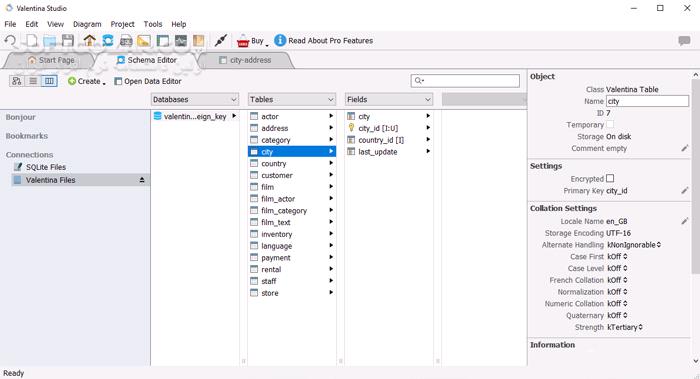Image resolution: width=700 pixels, height=379 pixels.
Task: Click the activity monitor graph icon
Action: pyautogui.click(x=181, y=41)
